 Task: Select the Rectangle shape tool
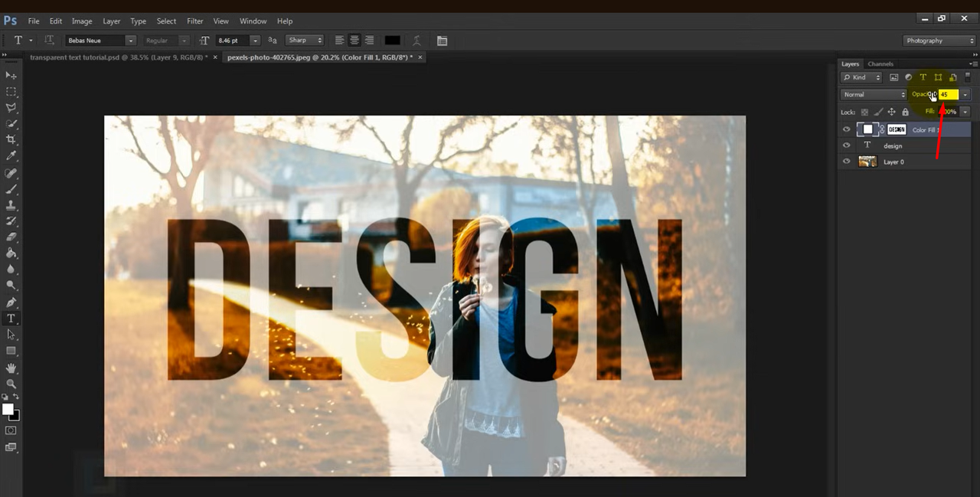point(11,351)
